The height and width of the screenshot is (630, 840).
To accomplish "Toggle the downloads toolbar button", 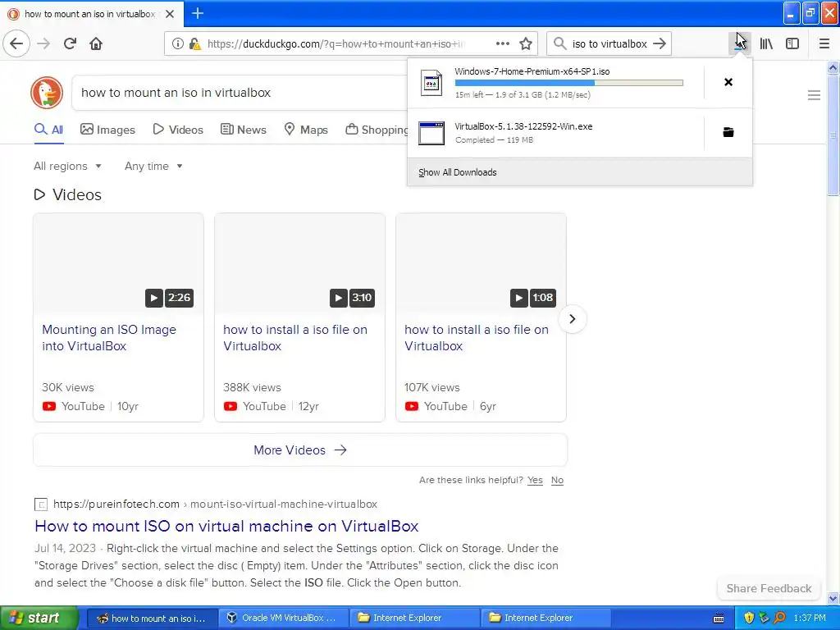I will click(739, 43).
